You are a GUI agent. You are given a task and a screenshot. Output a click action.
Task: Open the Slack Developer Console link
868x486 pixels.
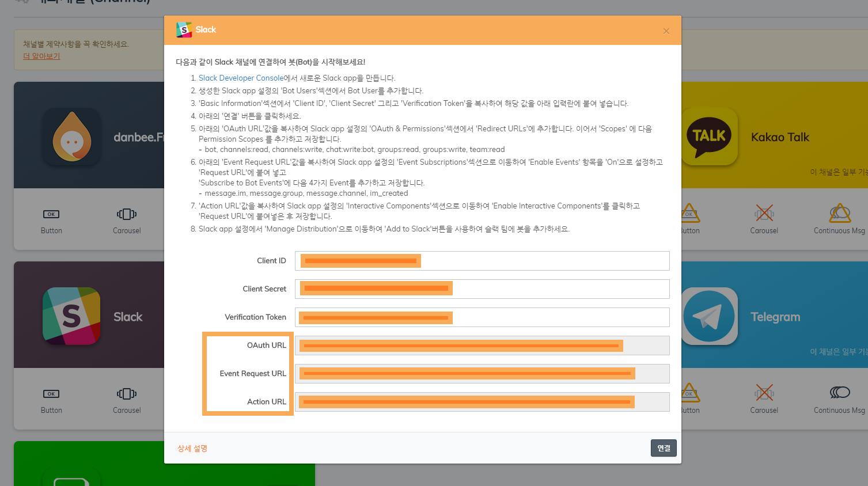pyautogui.click(x=241, y=78)
